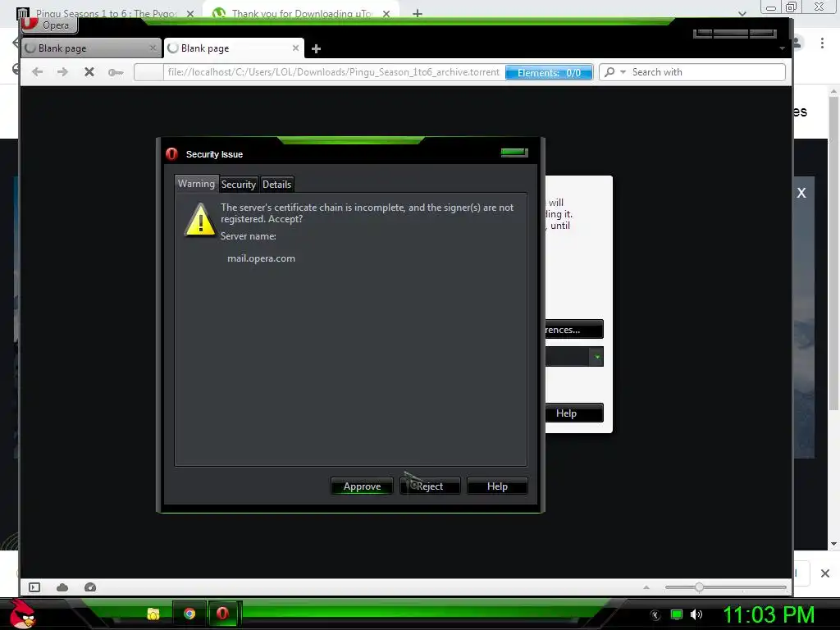840x630 pixels.
Task: Toggle Opera panels icon in status bar
Action: pos(34,587)
